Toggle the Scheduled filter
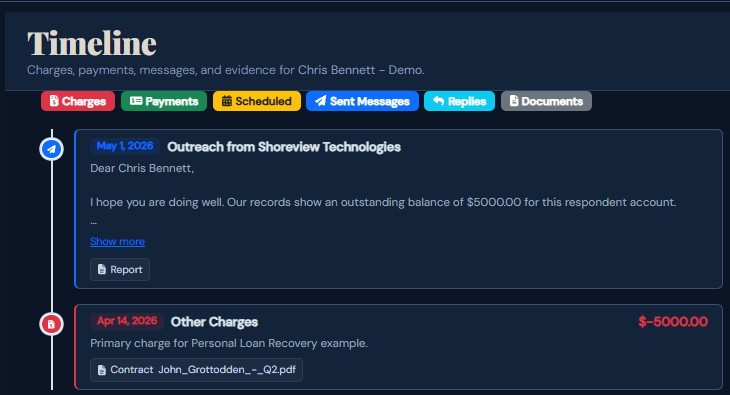 pos(257,101)
